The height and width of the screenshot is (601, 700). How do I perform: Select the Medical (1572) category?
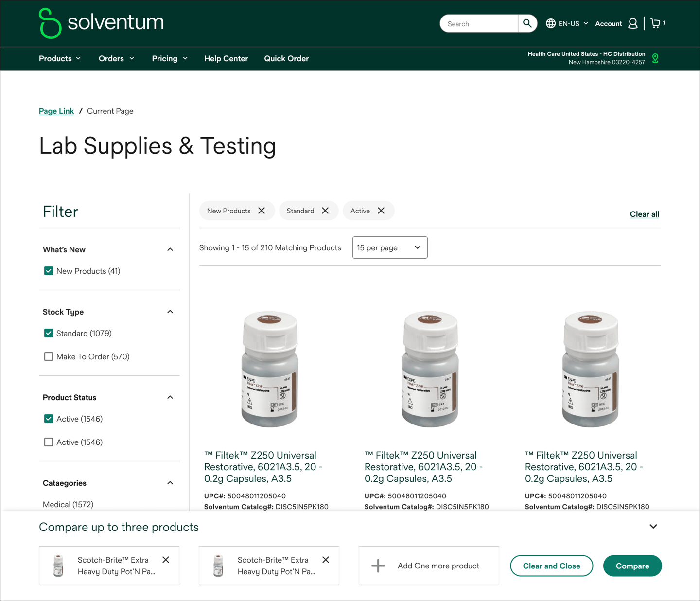click(x=68, y=504)
